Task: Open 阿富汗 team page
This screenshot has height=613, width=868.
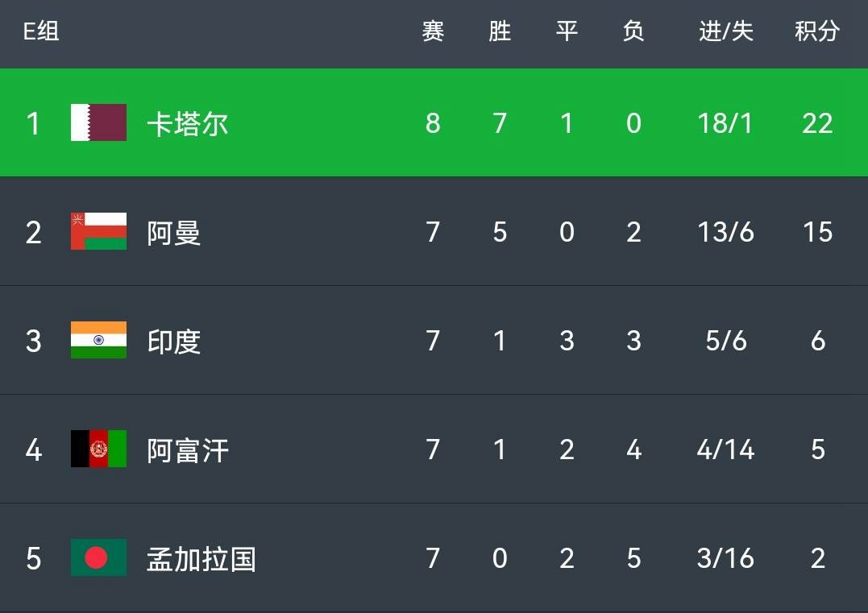Action: (x=188, y=449)
